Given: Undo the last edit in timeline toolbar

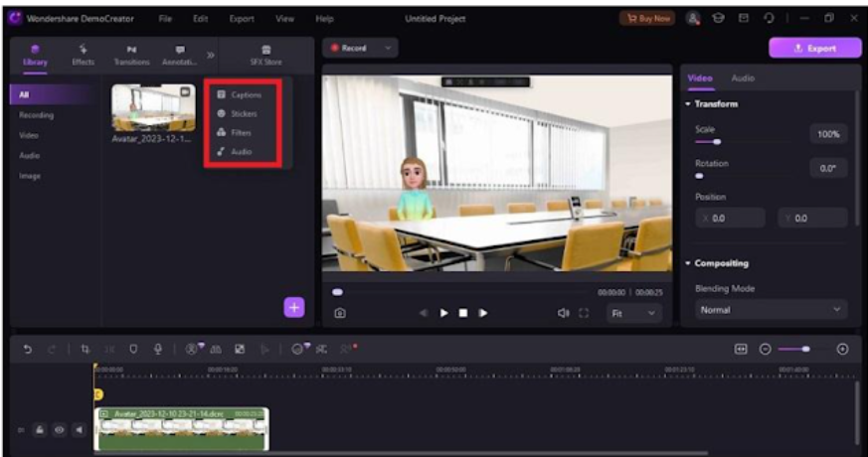Looking at the screenshot, I should (27, 349).
